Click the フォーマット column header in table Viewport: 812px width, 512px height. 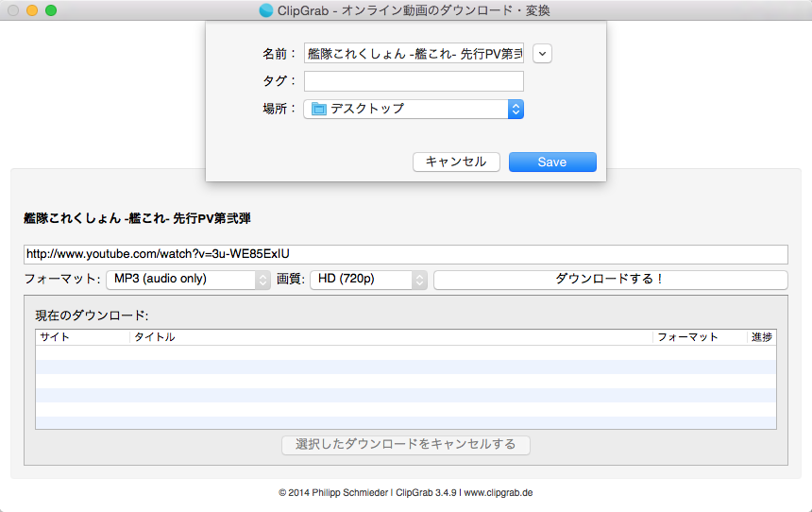coord(700,337)
